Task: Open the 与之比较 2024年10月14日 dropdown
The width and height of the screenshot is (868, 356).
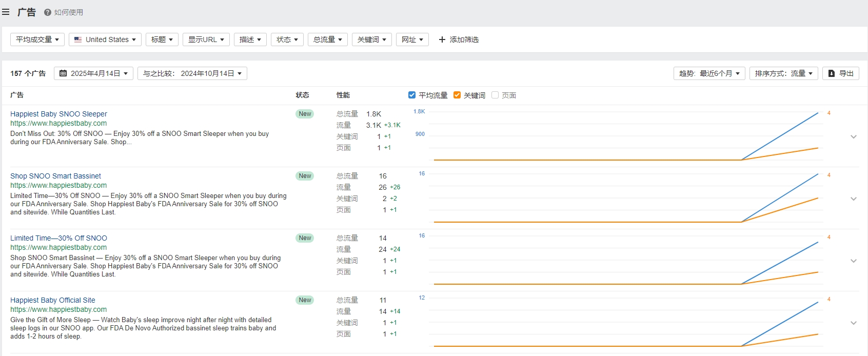Action: 192,73
